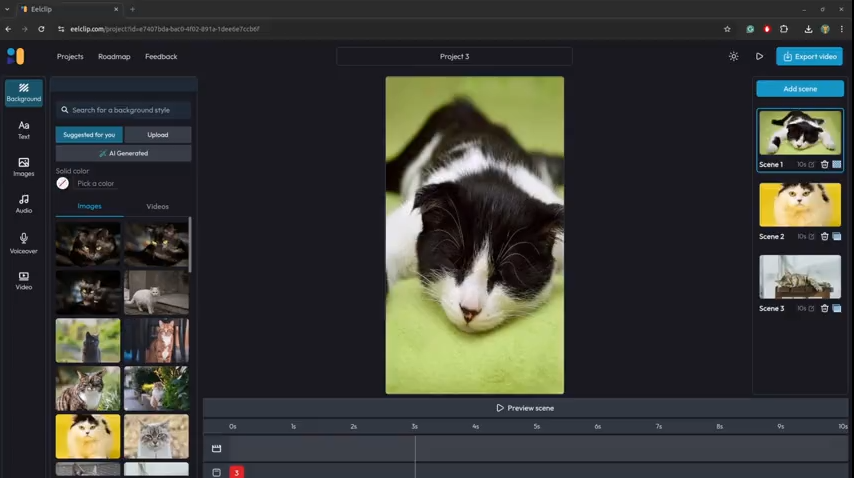The height and width of the screenshot is (478, 854).
Task: Duplicate Scene 3 with copy icon
Action: (x=837, y=308)
